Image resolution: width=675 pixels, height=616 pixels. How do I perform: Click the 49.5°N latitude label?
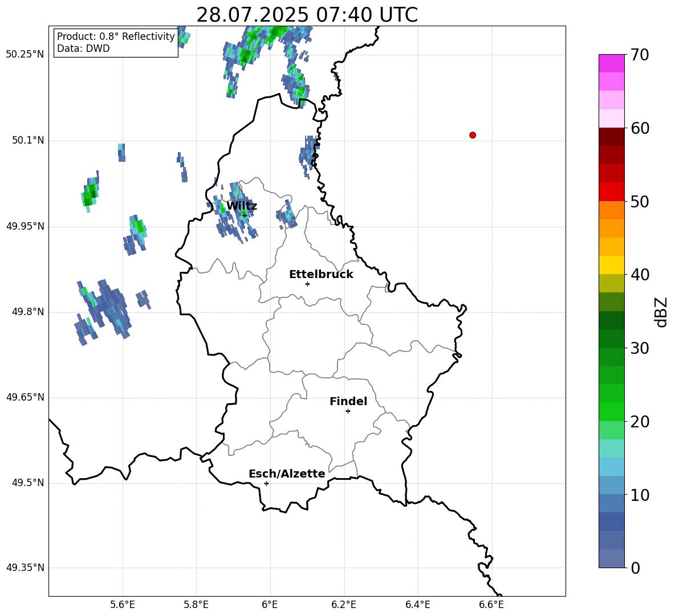pos(28,483)
